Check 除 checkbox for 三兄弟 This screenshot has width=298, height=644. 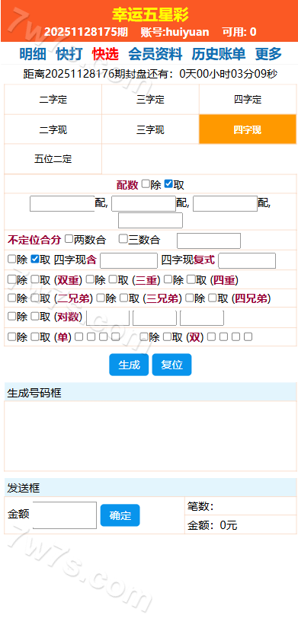coord(101,298)
